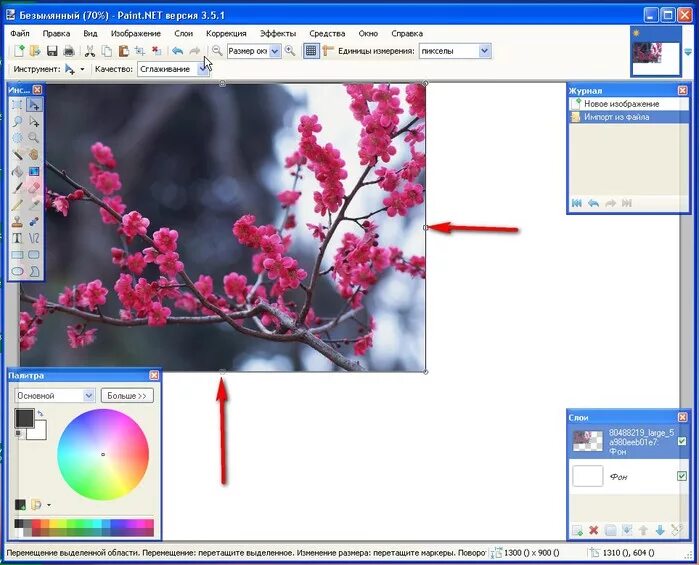Open the Основной color mode dropdown
This screenshot has width=699, height=565.
[x=89, y=396]
